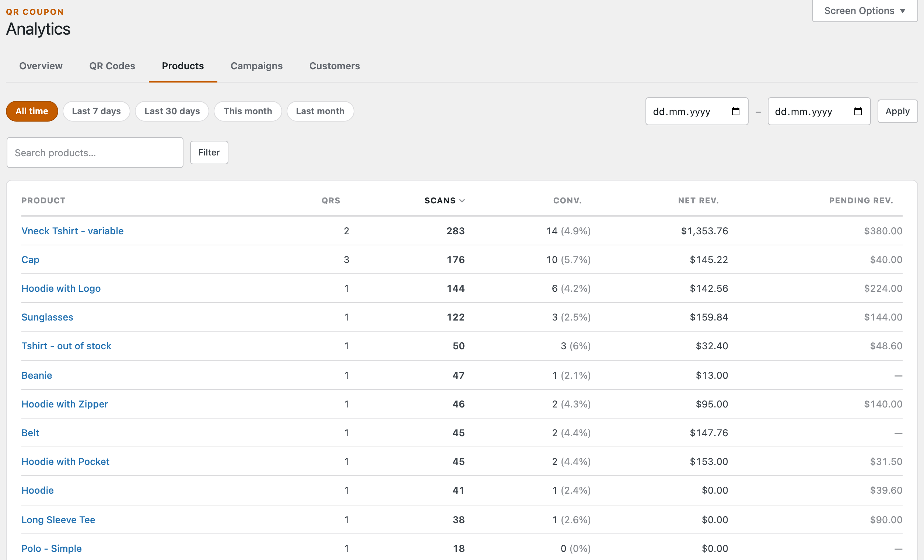This screenshot has width=924, height=560.
Task: Open the Cap product link
Action: 30,260
